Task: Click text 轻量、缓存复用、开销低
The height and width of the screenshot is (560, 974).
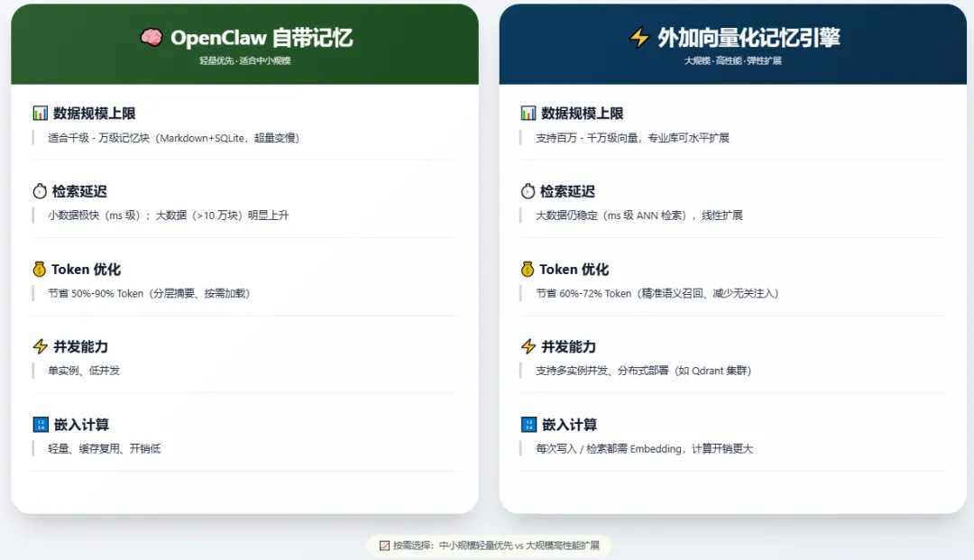Action: pos(105,449)
